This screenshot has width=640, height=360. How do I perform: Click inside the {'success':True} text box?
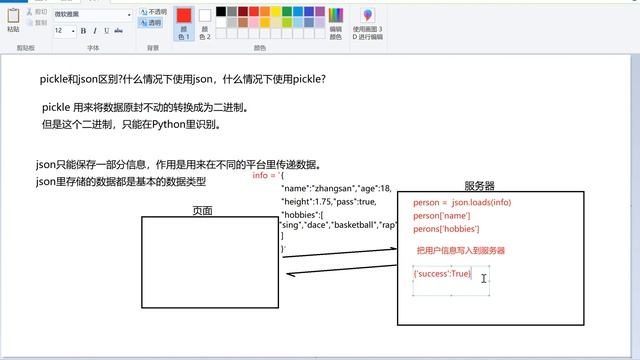tap(451, 280)
